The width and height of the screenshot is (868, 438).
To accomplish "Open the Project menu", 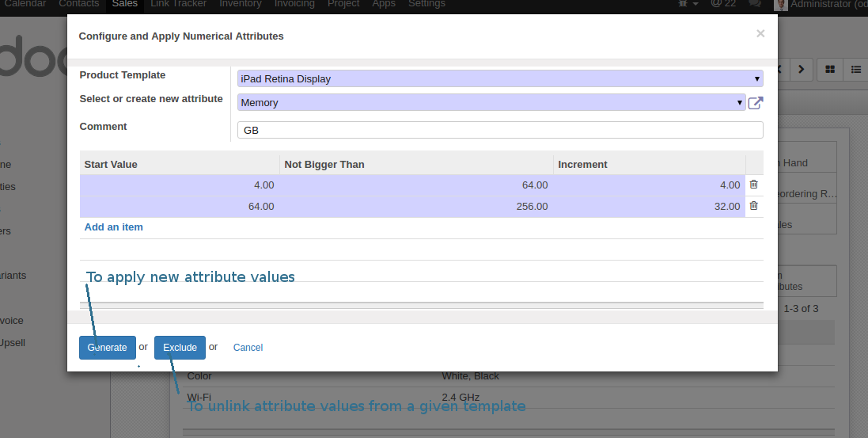I will pyautogui.click(x=343, y=4).
